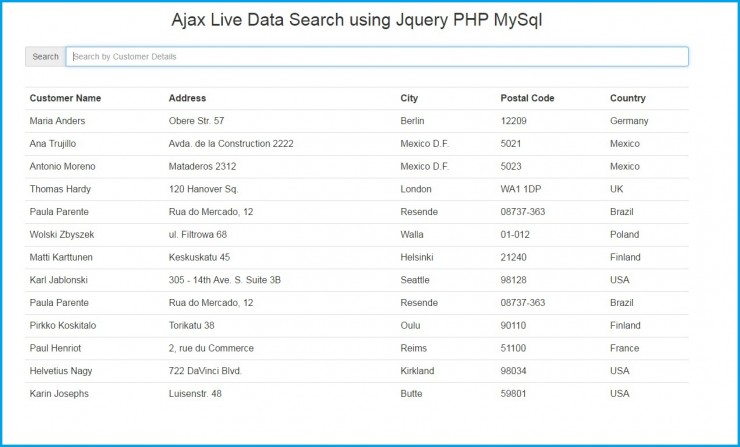The image size is (740, 447).
Task: Click the Search by Customer Details input field
Action: 377,57
